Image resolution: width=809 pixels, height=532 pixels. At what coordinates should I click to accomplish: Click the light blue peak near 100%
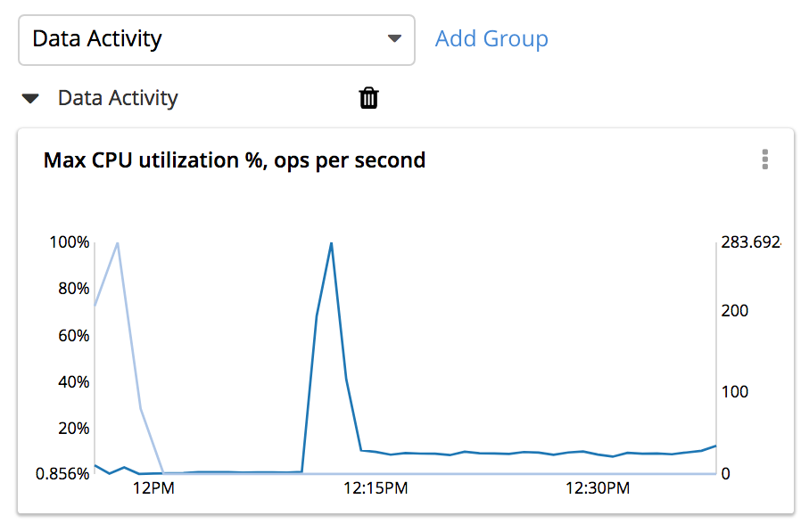click(x=117, y=243)
